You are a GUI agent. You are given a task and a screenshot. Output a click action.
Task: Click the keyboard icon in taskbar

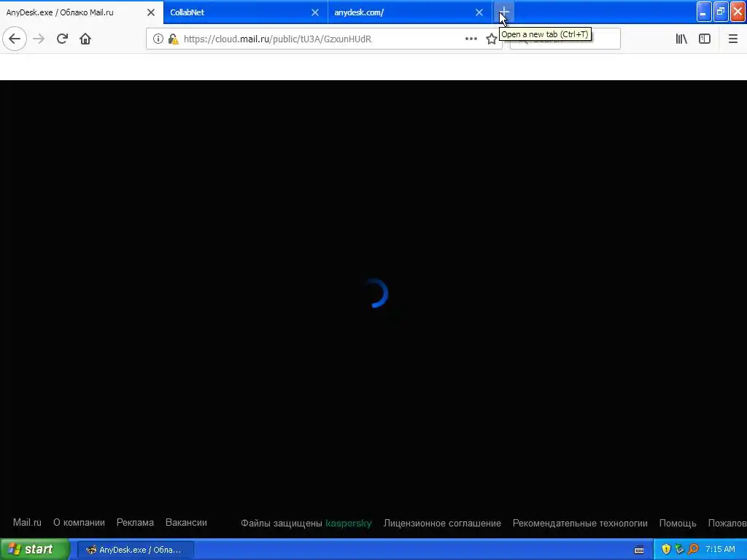[639, 550]
